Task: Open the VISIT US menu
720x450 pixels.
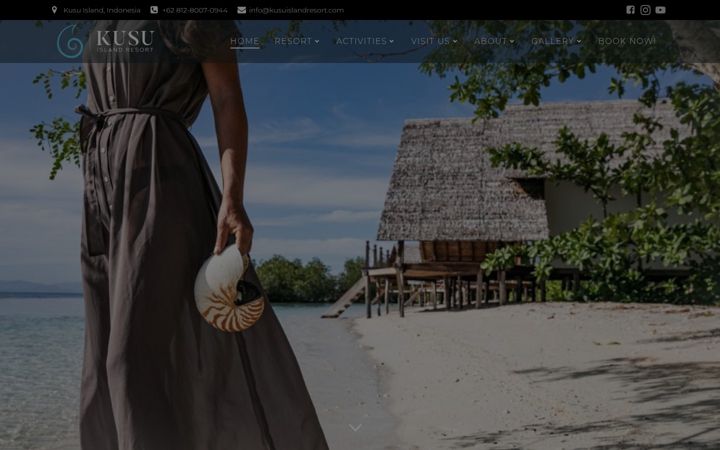Action: [x=430, y=41]
